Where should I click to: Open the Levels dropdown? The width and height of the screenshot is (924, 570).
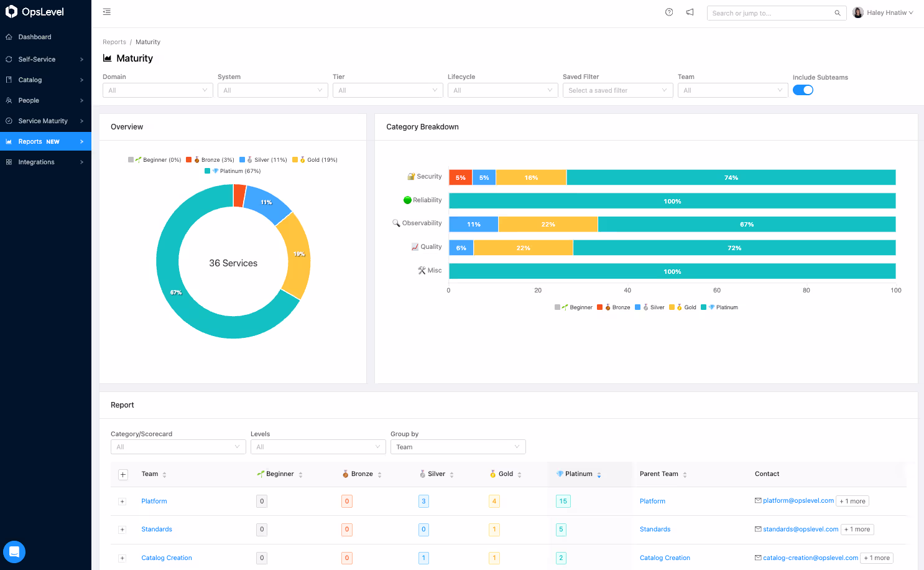pos(318,447)
